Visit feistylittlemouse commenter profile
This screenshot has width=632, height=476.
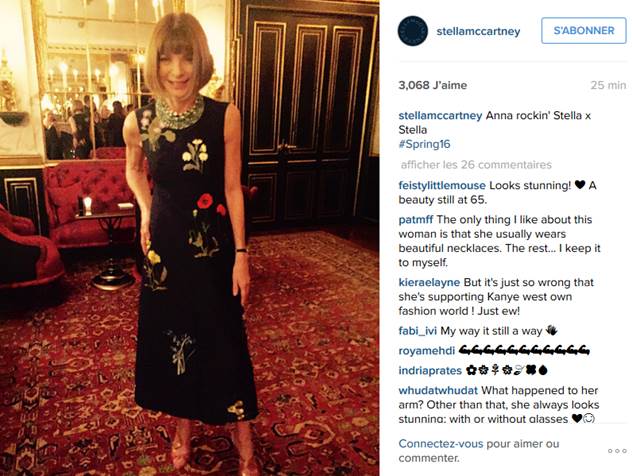tap(442, 186)
